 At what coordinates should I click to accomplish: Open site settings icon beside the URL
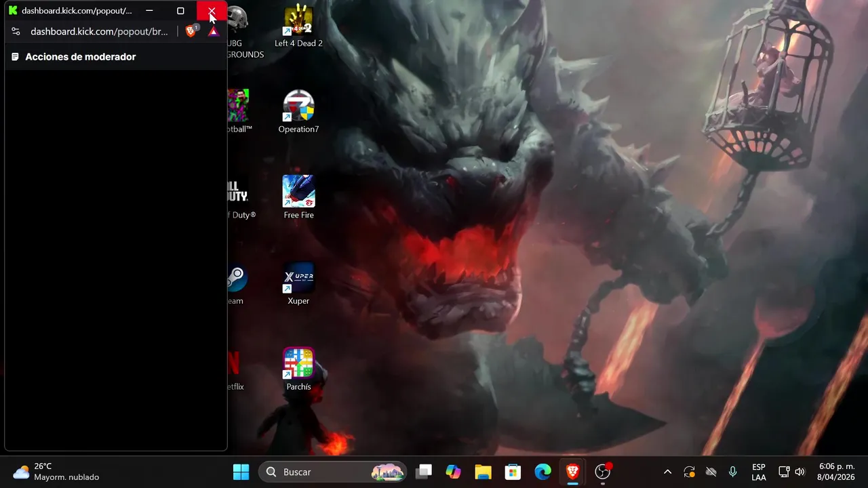tap(16, 31)
